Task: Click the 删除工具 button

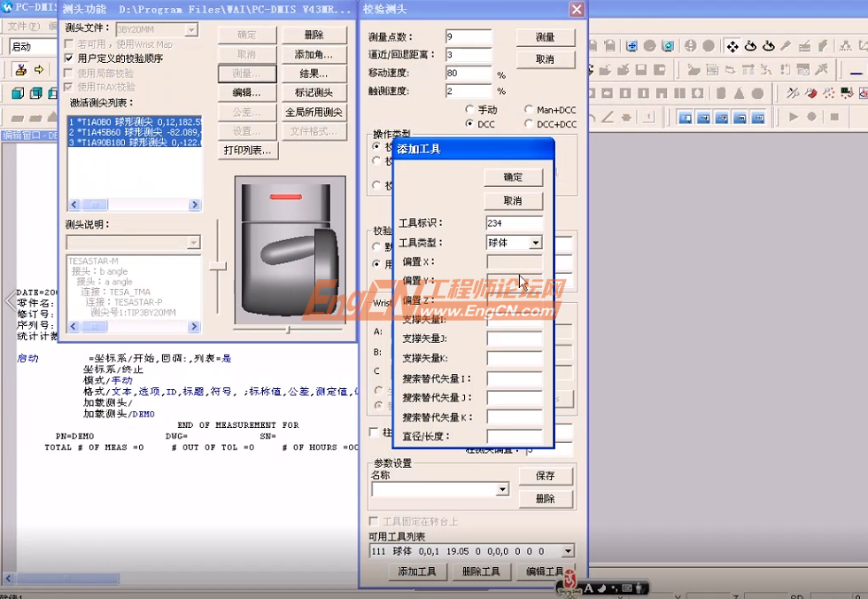Action: point(481,572)
